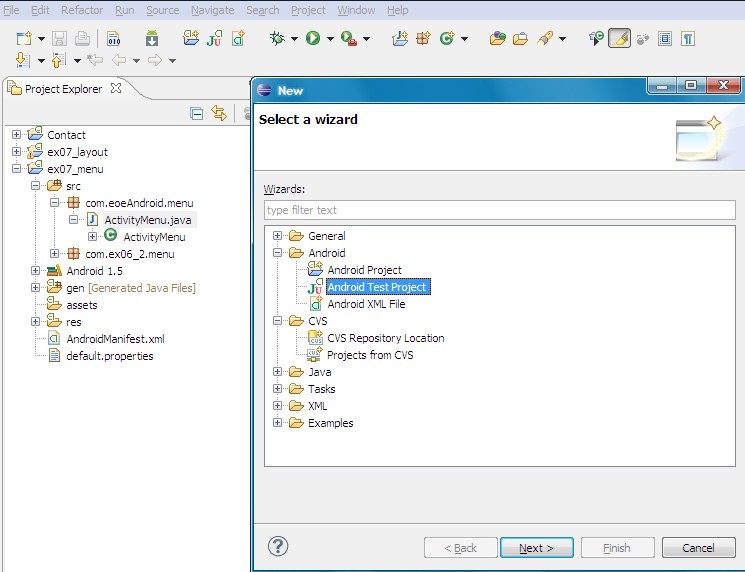Expand the General wizard folder
Image resolution: width=745 pixels, height=572 pixels.
click(x=277, y=236)
